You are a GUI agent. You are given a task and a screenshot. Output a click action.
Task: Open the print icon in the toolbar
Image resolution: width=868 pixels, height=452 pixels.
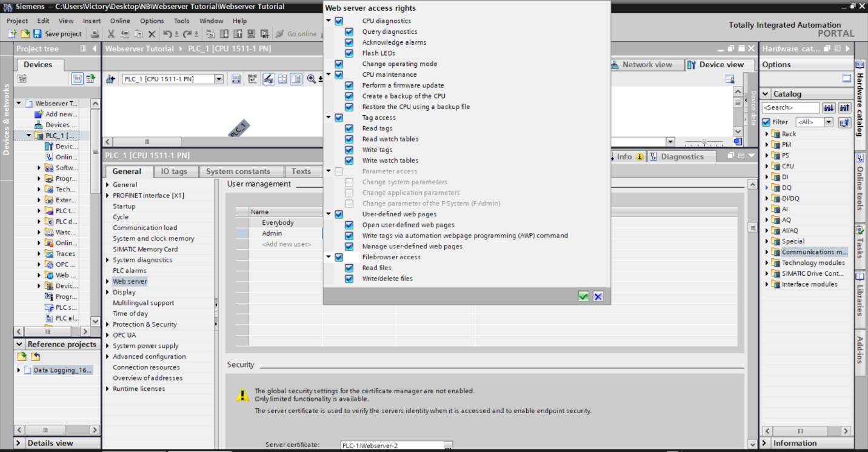point(95,34)
